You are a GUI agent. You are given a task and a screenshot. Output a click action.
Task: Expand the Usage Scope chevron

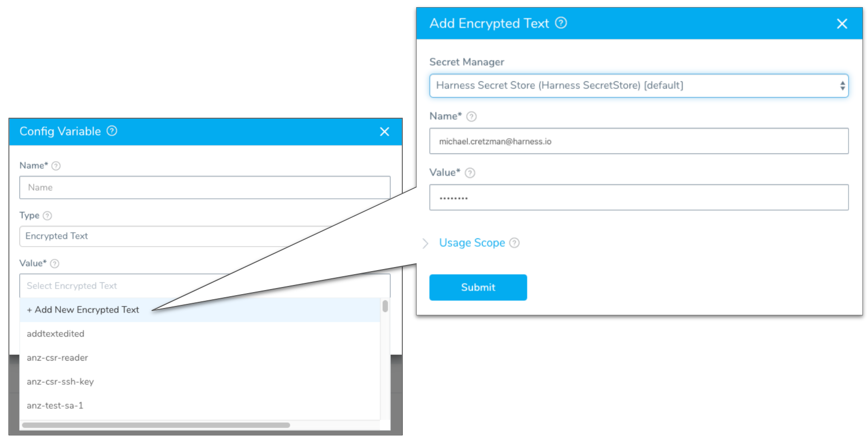tap(425, 243)
